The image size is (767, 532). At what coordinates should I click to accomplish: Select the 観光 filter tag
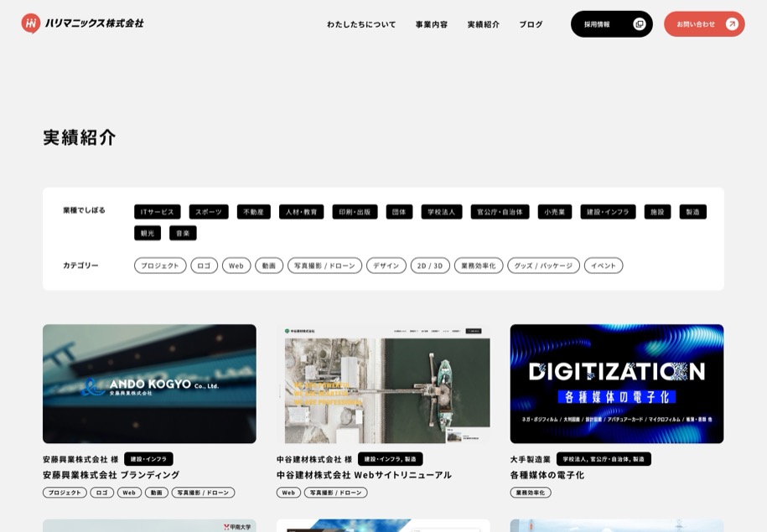(148, 233)
